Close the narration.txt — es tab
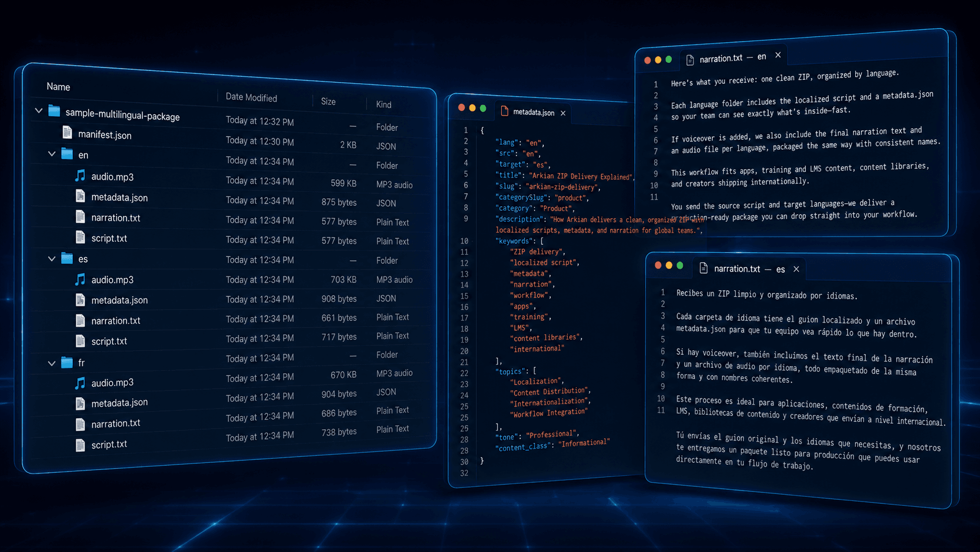Screen dimensions: 980x552 tap(796, 269)
